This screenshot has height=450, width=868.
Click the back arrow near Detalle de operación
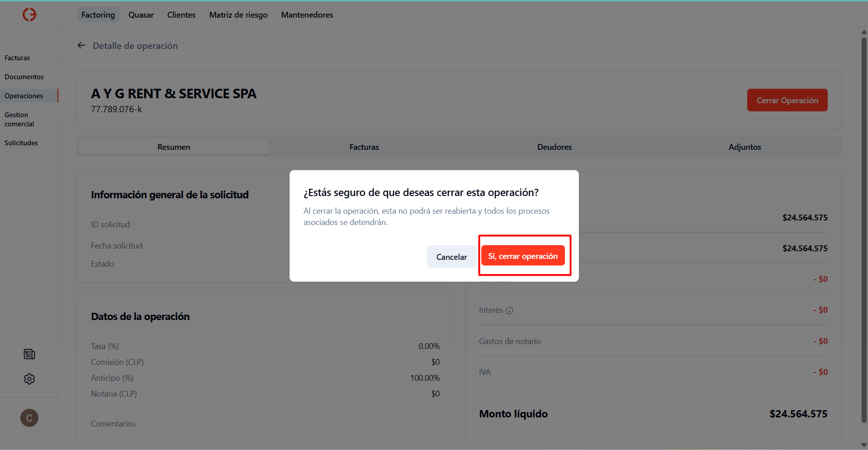pyautogui.click(x=81, y=45)
